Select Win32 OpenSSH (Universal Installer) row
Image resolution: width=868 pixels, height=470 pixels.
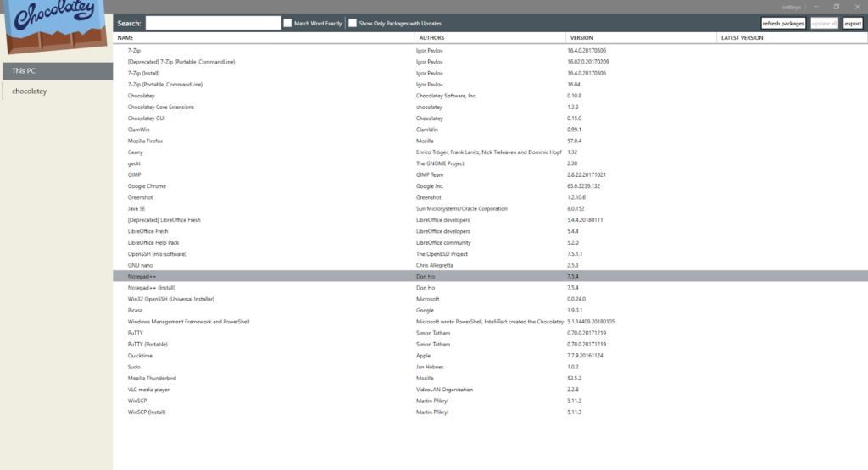click(491, 299)
